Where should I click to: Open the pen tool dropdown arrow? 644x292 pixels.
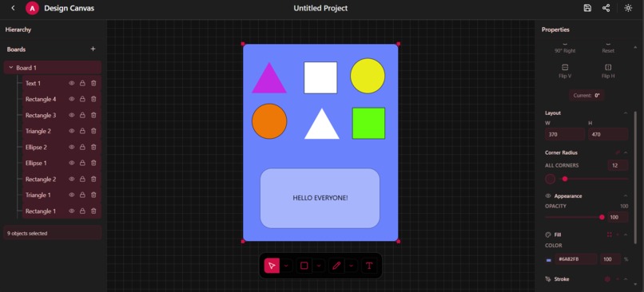(x=351, y=266)
